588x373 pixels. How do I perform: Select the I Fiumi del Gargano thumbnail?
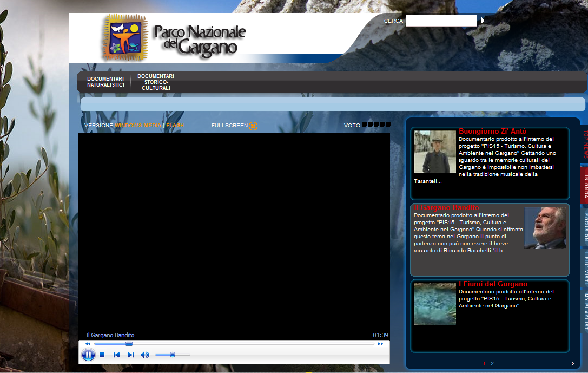pyautogui.click(x=434, y=304)
